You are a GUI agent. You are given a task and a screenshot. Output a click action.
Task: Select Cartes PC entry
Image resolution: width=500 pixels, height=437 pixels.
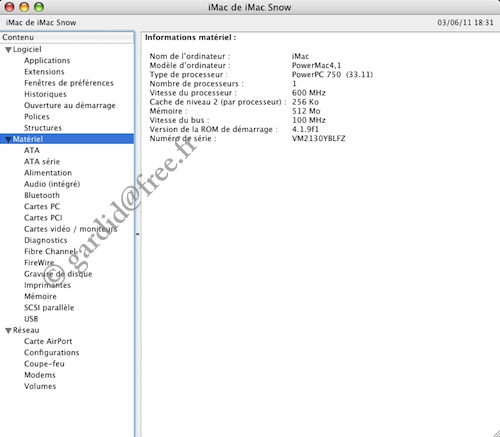pyautogui.click(x=42, y=207)
